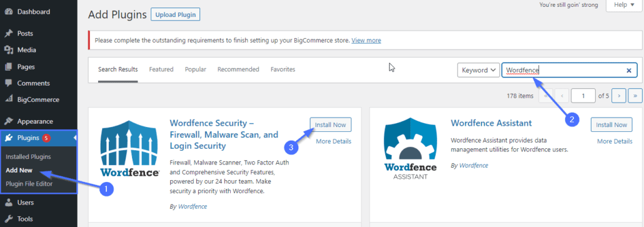Open the Users menu label

pyautogui.click(x=26, y=203)
